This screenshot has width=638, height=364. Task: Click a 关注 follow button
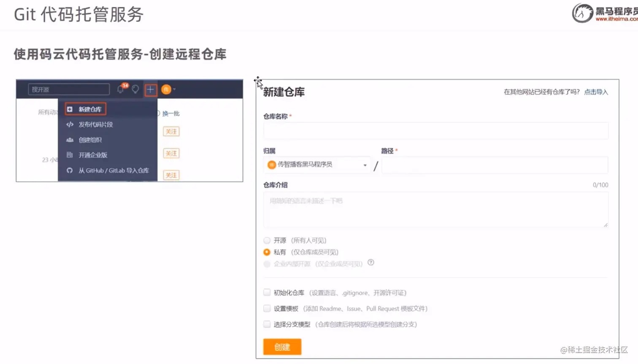pyautogui.click(x=171, y=131)
